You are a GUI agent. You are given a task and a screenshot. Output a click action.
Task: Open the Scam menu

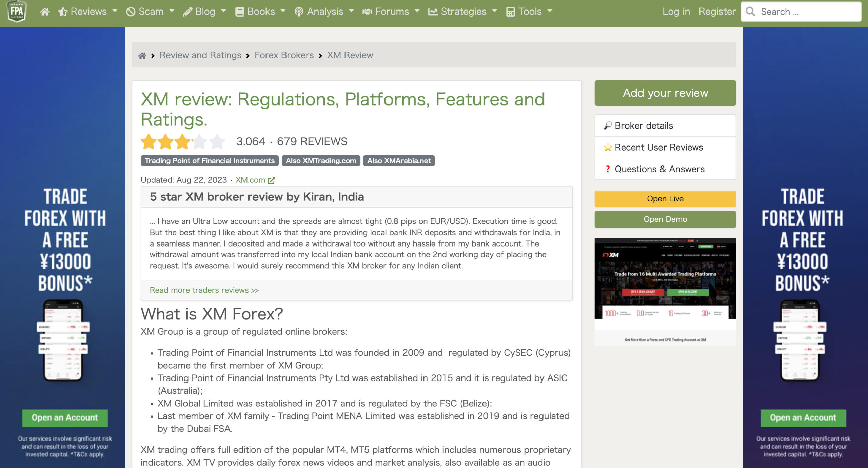coord(150,12)
